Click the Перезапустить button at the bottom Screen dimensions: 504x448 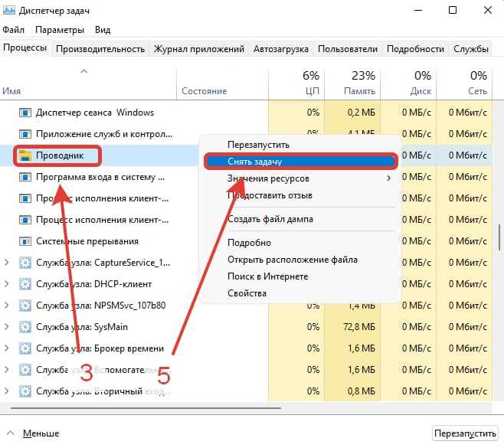[465, 433]
